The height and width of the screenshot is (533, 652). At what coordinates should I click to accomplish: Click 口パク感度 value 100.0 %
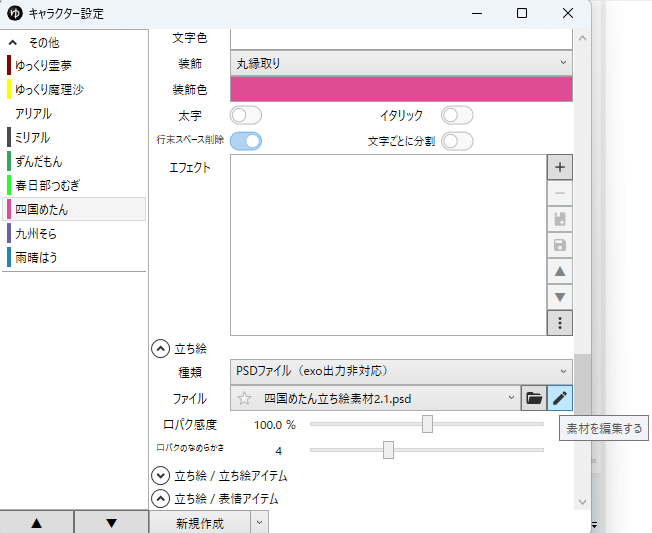[274, 425]
